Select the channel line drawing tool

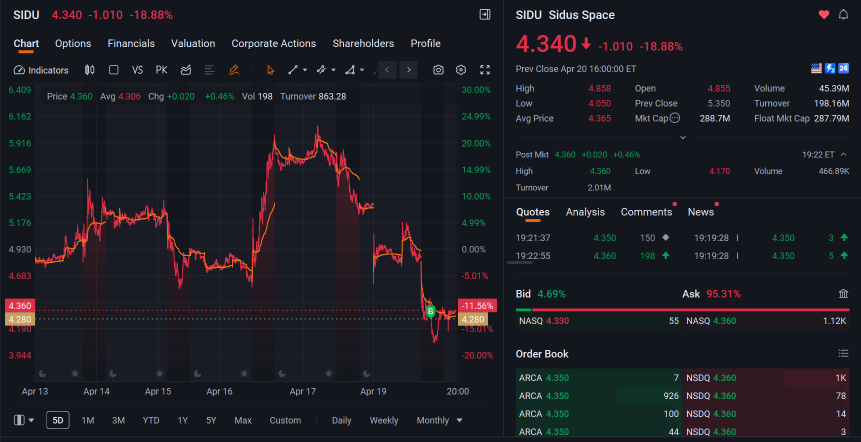point(322,70)
